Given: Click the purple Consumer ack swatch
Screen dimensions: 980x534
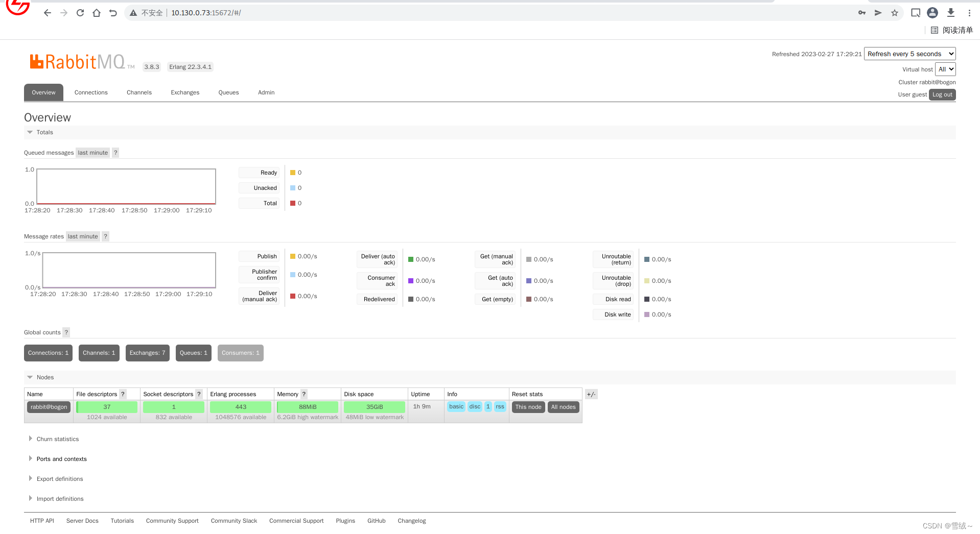Looking at the screenshot, I should tap(411, 281).
